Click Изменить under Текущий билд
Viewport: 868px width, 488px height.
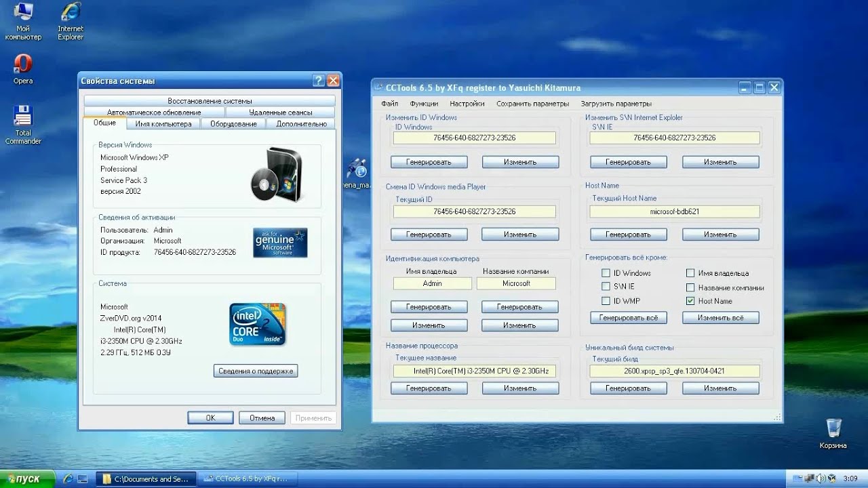coord(720,388)
